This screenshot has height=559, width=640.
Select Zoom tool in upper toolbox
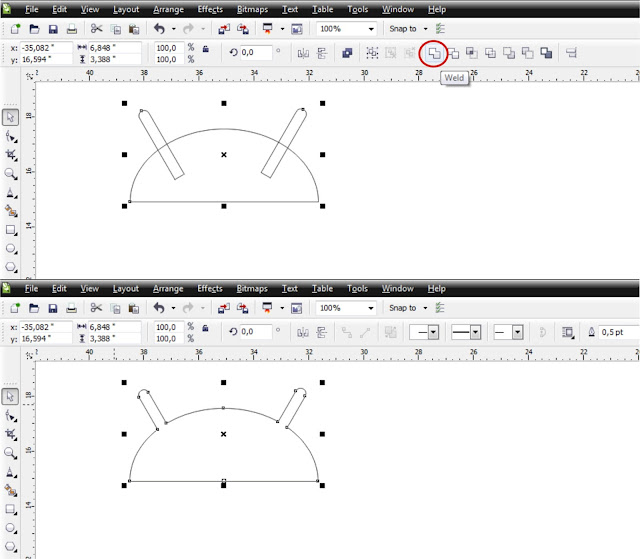point(11,174)
